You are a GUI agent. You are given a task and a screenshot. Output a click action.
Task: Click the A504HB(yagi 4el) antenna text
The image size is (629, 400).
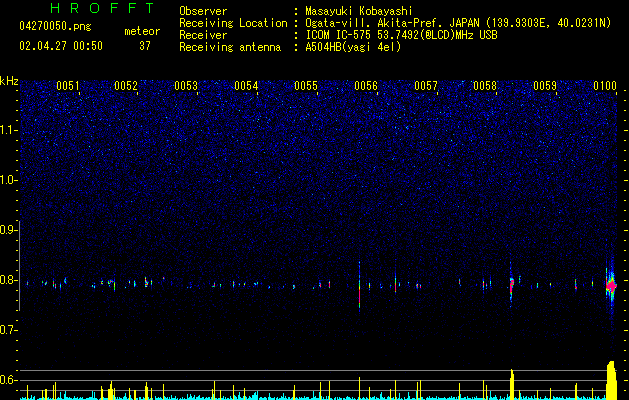353,47
